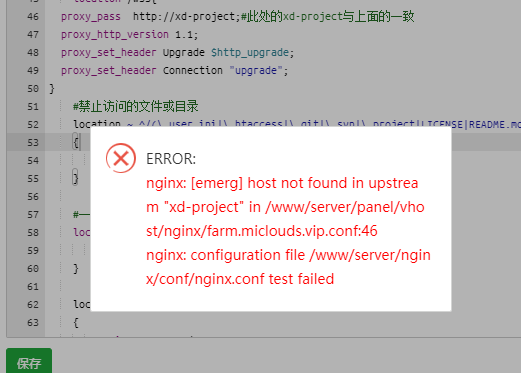
Task: Click the ERROR: heading in dialog
Action: (171, 159)
